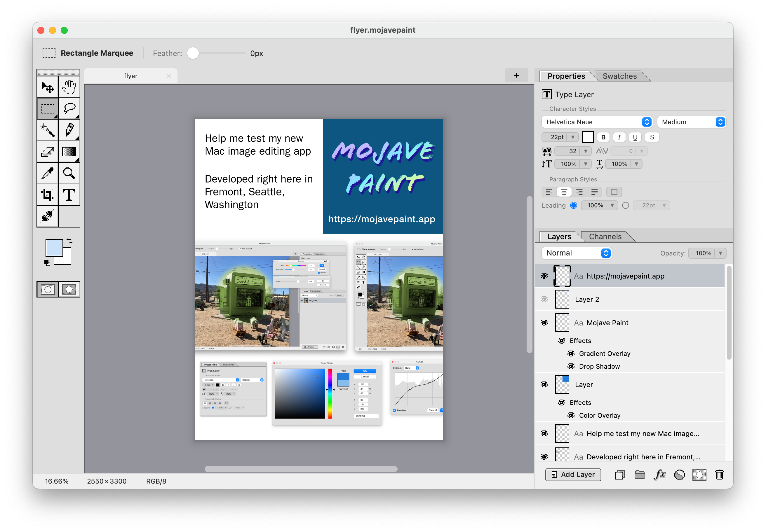Add a layer mask
This screenshot has height=532, width=766.
[699, 475]
